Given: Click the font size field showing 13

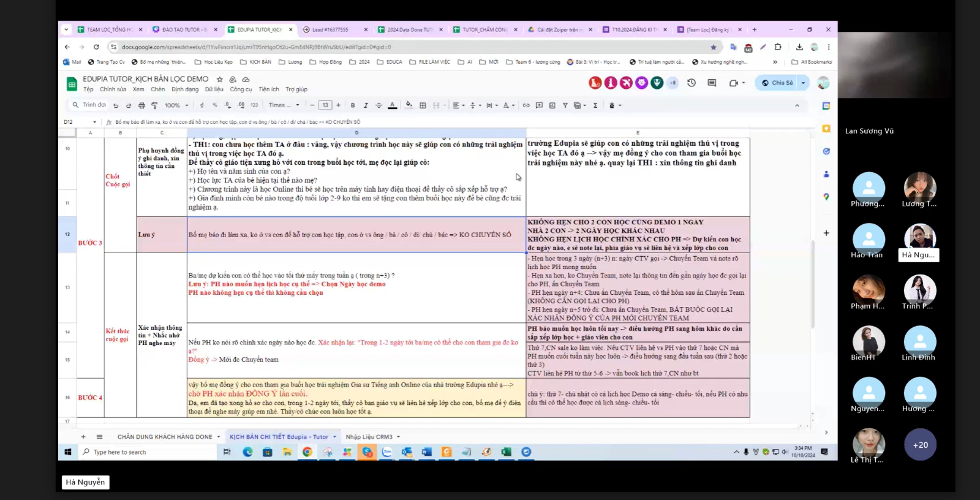Looking at the screenshot, I should pos(325,105).
